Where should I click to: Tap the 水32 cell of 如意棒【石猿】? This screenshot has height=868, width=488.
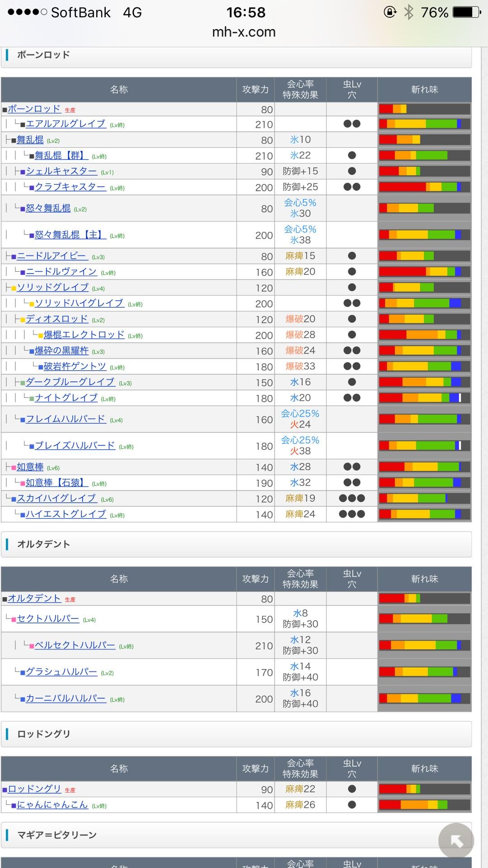[300, 483]
